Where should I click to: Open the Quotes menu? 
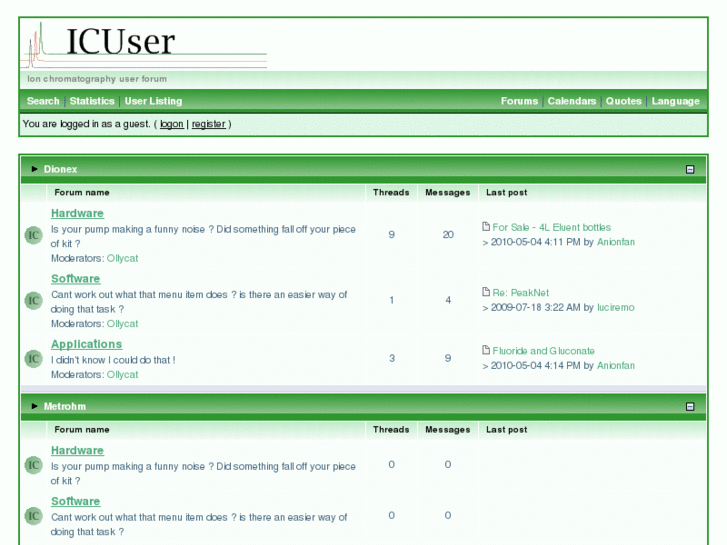tap(624, 101)
